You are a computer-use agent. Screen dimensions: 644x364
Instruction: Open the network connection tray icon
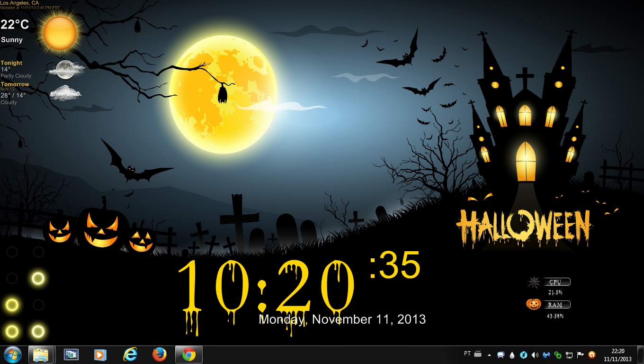[x=569, y=355]
